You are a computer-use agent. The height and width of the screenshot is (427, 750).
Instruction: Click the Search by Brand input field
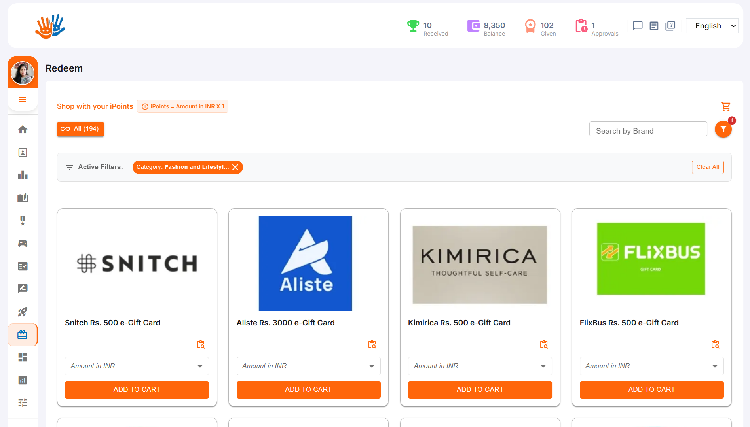point(648,130)
